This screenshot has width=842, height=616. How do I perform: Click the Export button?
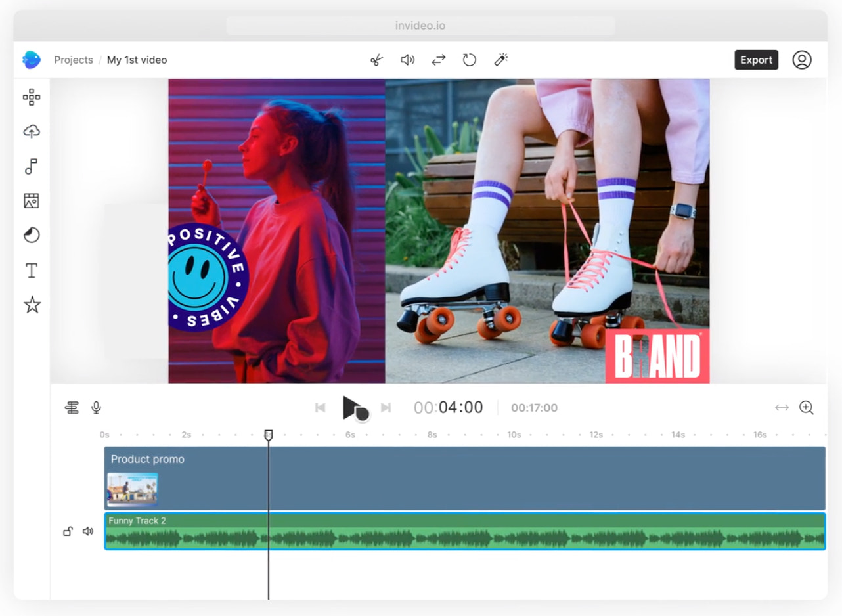[756, 60]
